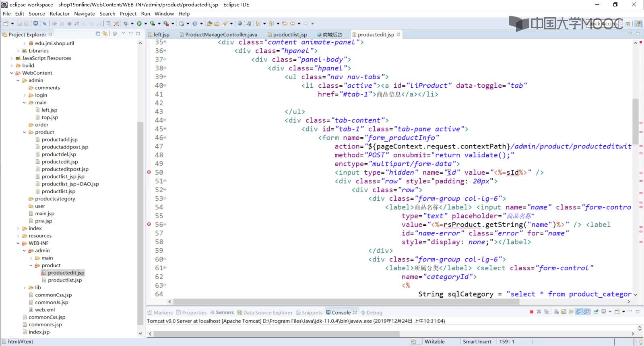
Task: Click the editor vertical scrollbar thumb
Action: click(x=636, y=122)
